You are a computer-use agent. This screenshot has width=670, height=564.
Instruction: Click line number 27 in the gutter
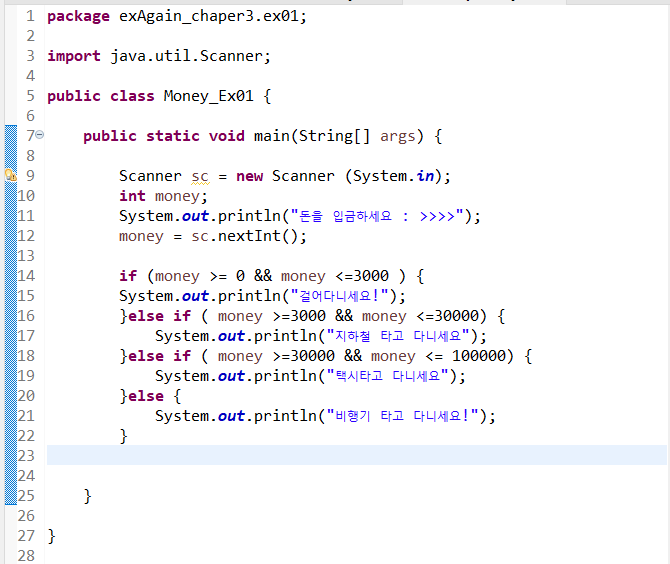tap(26, 535)
